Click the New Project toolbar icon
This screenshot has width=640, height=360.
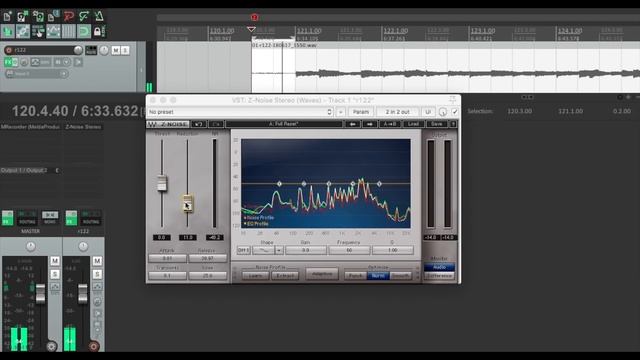tap(7, 16)
